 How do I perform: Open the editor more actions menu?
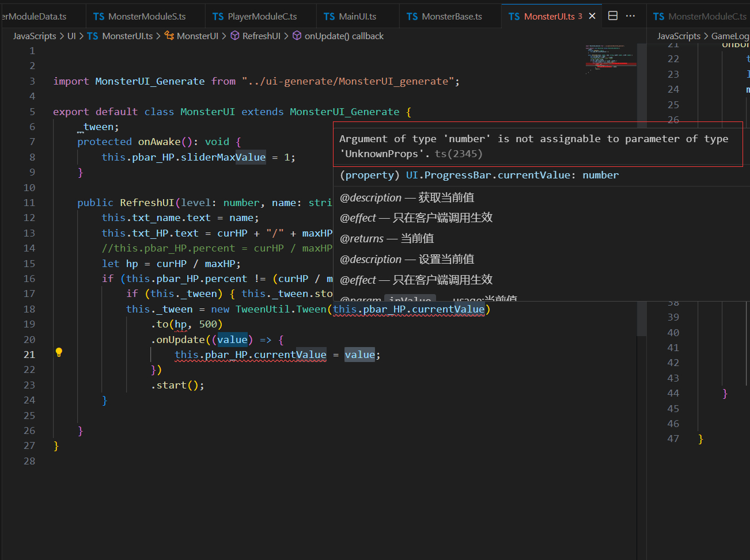click(631, 16)
